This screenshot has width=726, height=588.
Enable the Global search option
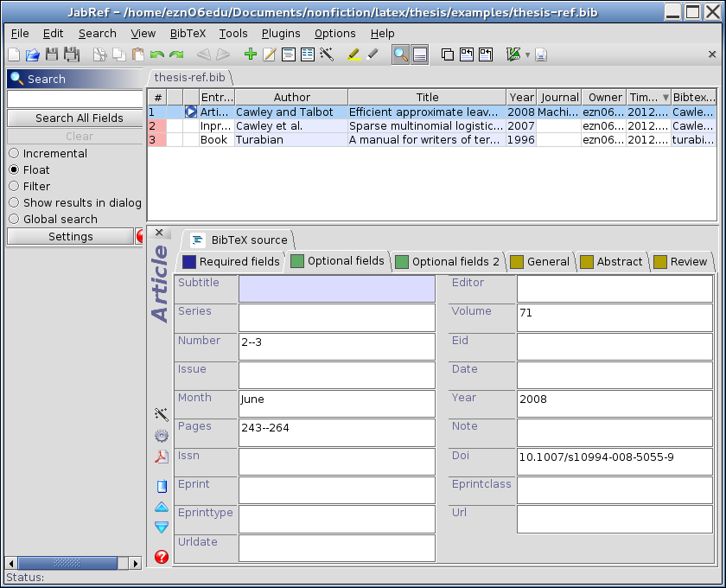click(14, 219)
